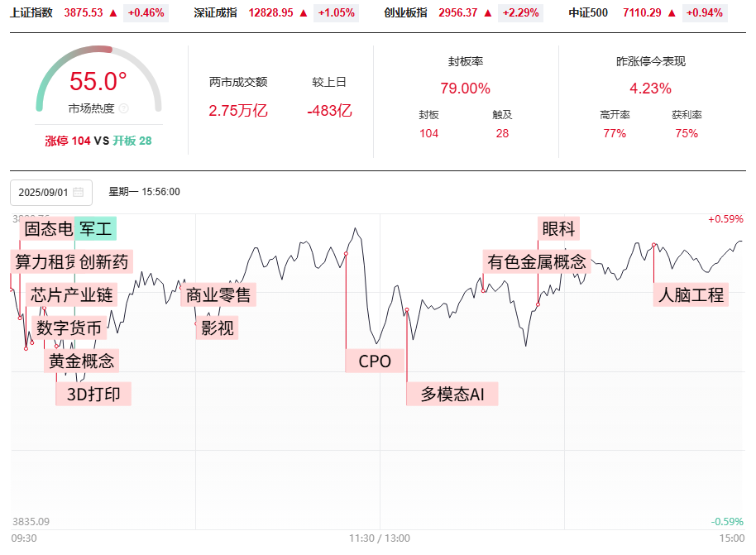
Task: Click red up-arrow next to 上证指数 value
Action: [x=113, y=13]
